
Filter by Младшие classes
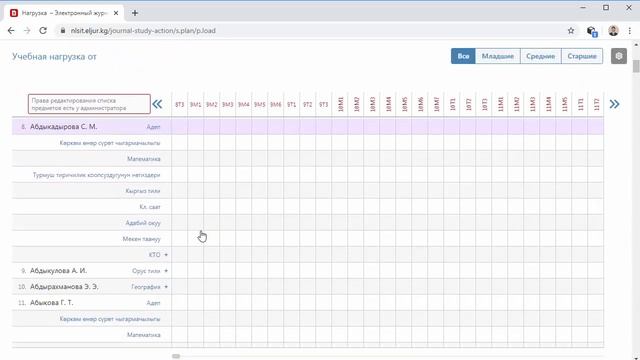498,56
